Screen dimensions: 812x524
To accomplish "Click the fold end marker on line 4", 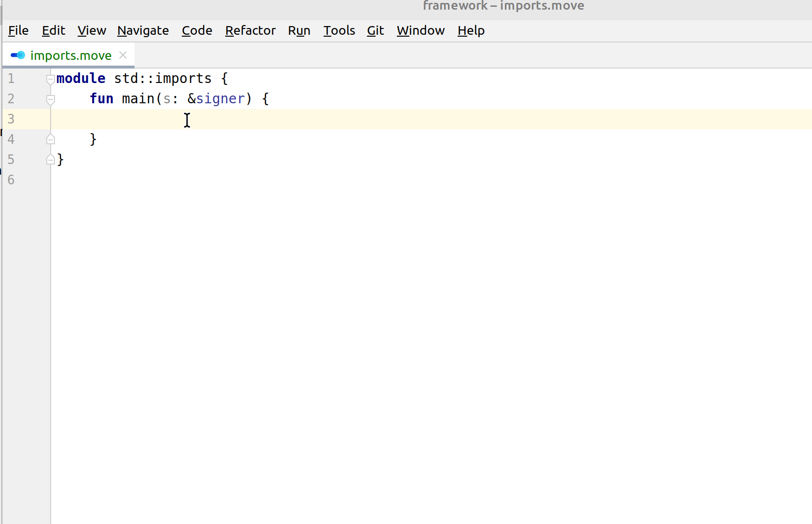I will tap(50, 140).
